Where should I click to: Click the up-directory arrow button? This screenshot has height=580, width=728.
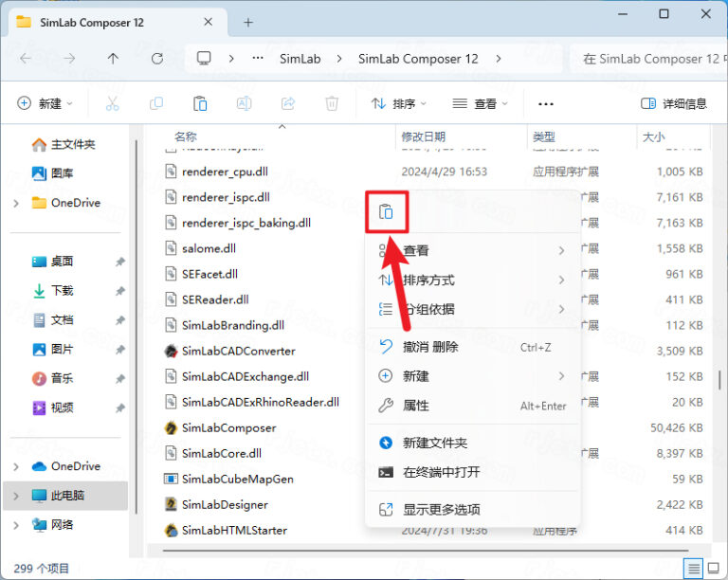pyautogui.click(x=113, y=59)
